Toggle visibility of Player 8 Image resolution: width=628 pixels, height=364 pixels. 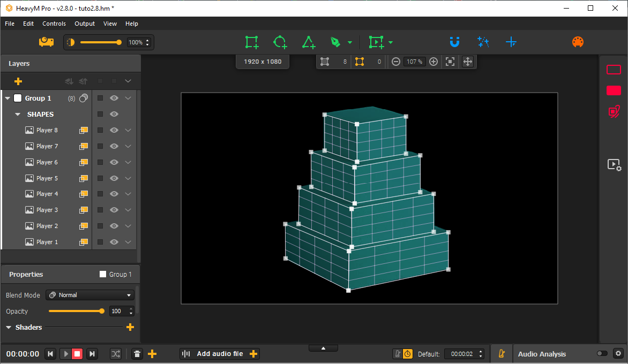point(114,130)
